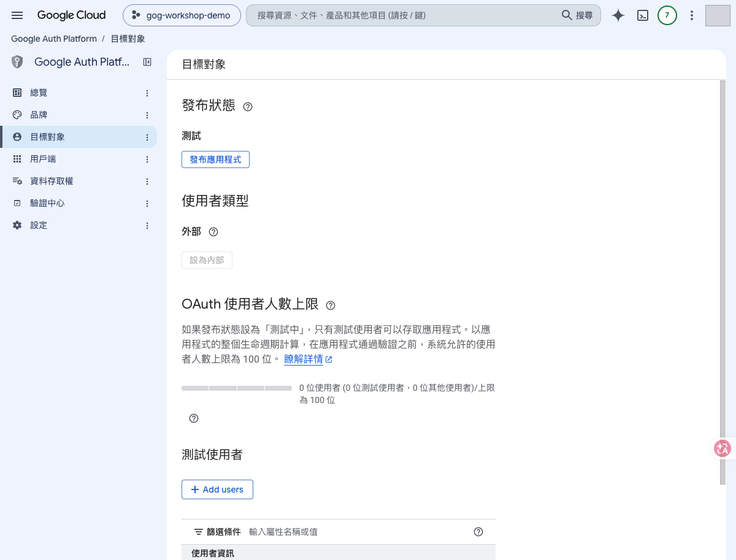This screenshot has width=736, height=560.
Task: Click help icon in the filter row
Action: [478, 532]
